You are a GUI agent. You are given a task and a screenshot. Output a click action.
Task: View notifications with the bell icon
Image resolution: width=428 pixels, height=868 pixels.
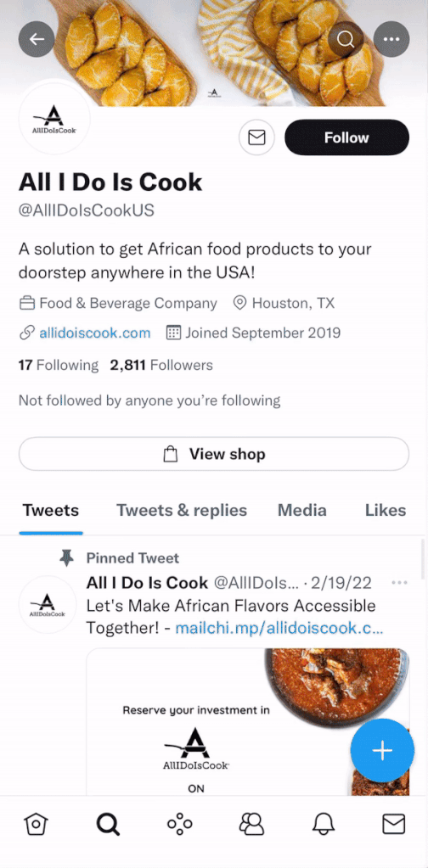pyautogui.click(x=324, y=824)
